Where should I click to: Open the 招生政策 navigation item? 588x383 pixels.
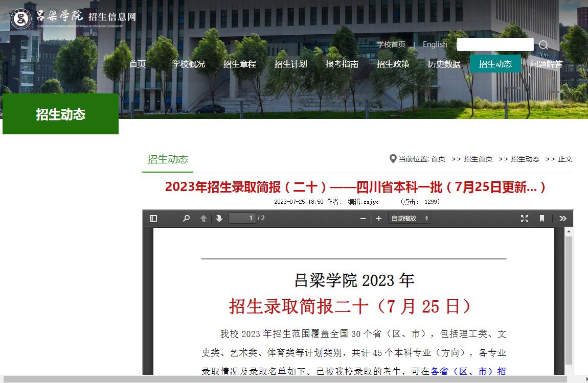coord(393,64)
